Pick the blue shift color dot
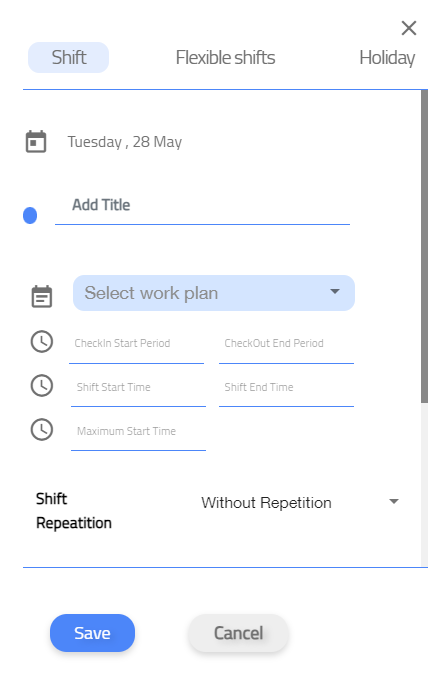 [30, 215]
